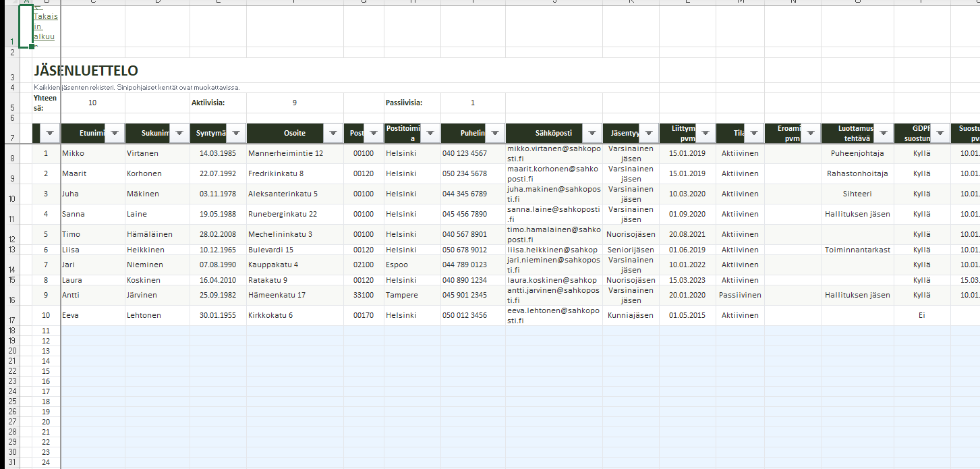Select the Tampere city cell
This screenshot has width=980, height=469.
[x=402, y=295]
